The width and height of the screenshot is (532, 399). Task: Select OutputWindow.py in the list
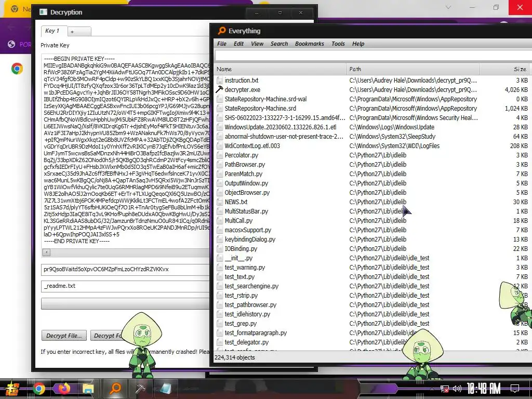(246, 183)
